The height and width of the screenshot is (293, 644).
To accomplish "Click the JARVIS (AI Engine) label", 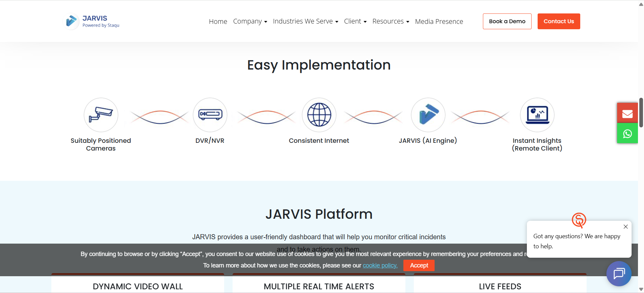I will point(428,141).
